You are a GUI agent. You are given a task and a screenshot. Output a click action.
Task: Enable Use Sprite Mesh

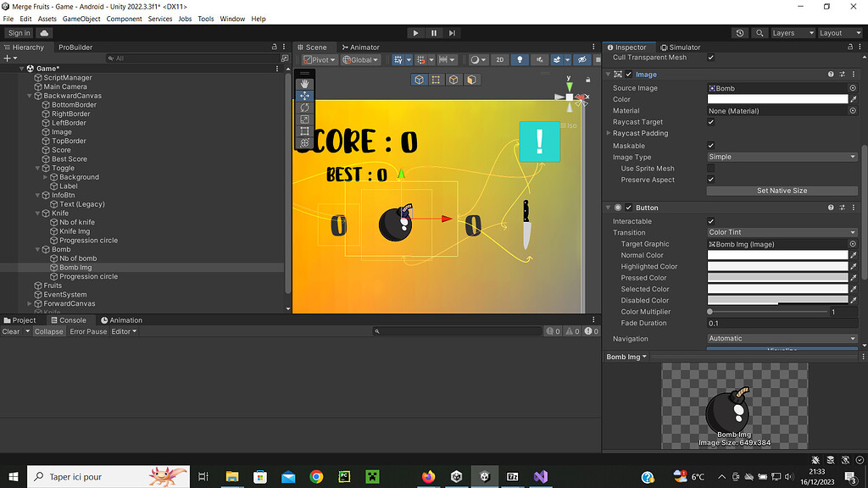point(710,168)
